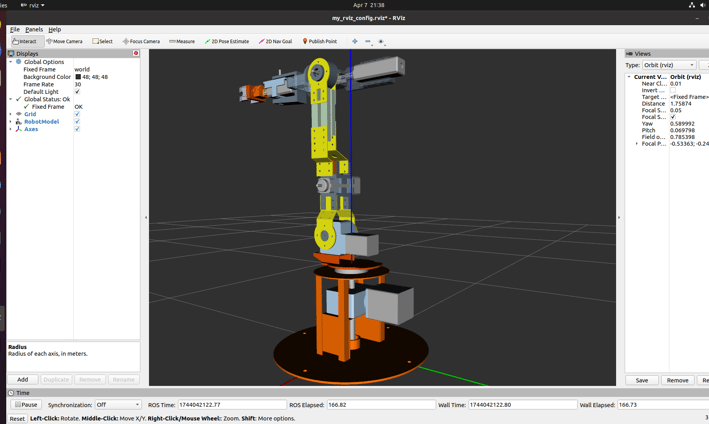
Task: Pick the Measure tool
Action: point(182,42)
